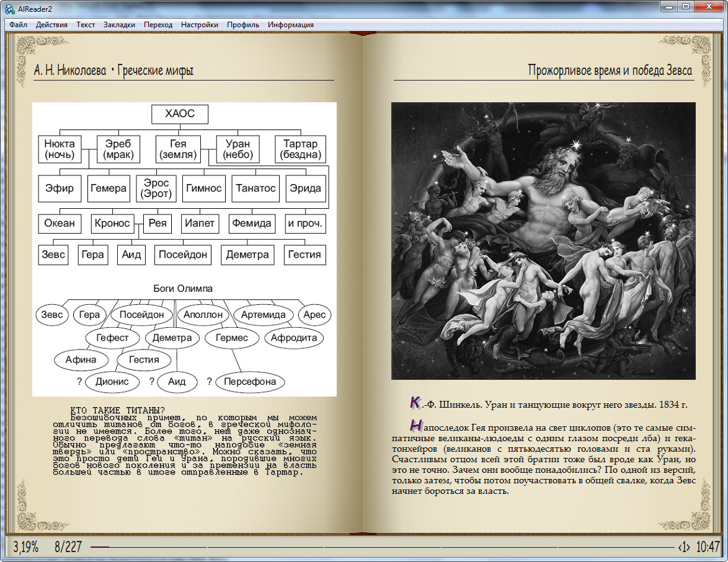Open the Информация menu

point(291,25)
